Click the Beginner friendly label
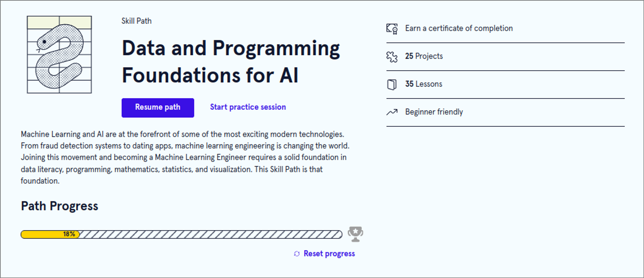 434,112
